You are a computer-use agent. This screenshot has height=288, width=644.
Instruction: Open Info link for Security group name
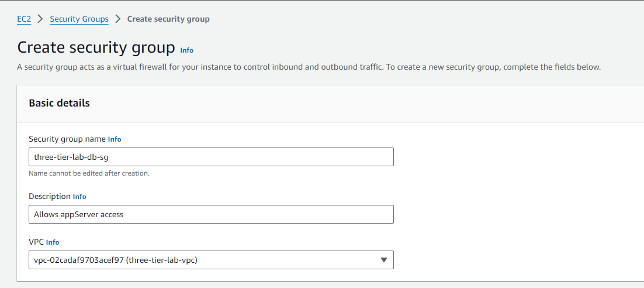[x=115, y=139]
